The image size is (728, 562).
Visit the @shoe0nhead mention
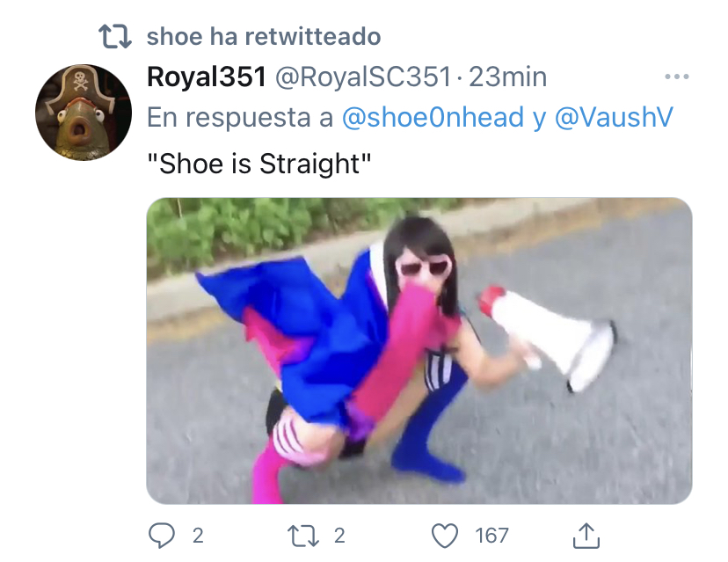tap(433, 117)
